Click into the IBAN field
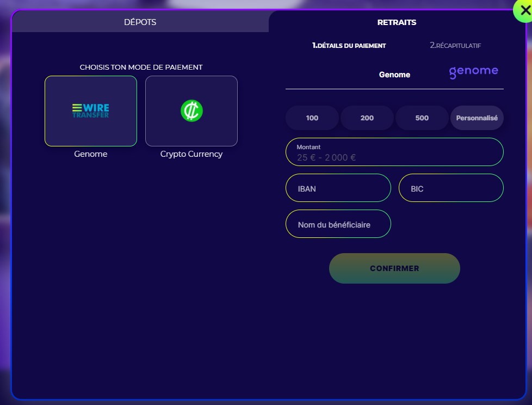532x405 pixels. [338, 188]
